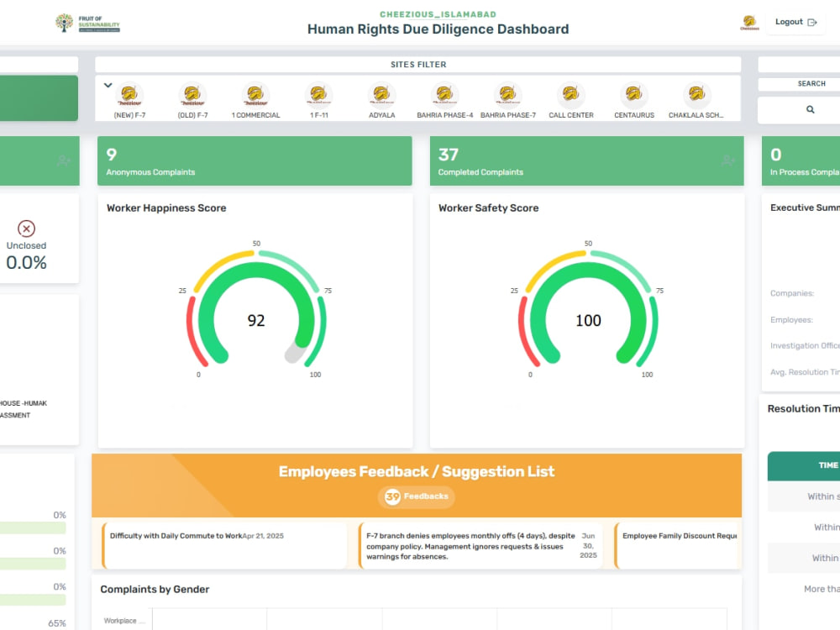Click the Avg. Resolution Time label

pos(805,372)
